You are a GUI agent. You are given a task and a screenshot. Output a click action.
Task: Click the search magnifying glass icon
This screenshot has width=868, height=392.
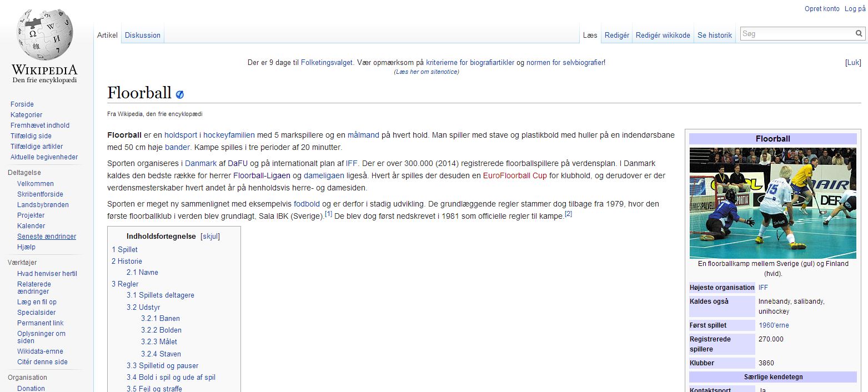[x=859, y=34]
